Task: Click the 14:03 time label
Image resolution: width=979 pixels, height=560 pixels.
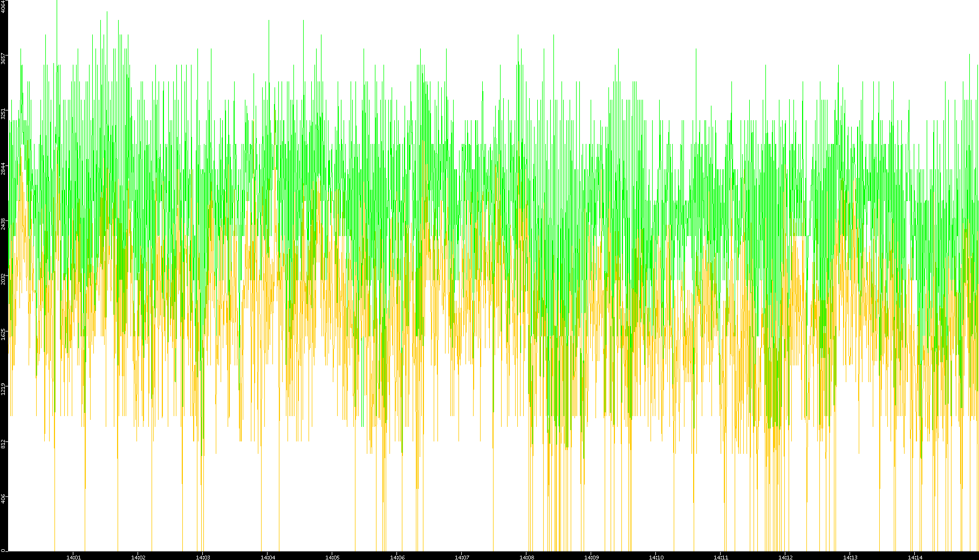Action: [203, 557]
